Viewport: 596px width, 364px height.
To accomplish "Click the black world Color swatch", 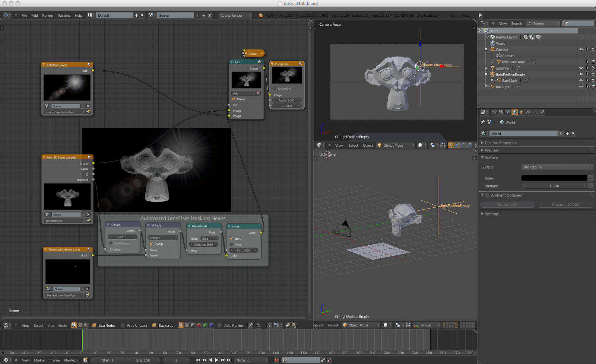I will click(x=554, y=178).
